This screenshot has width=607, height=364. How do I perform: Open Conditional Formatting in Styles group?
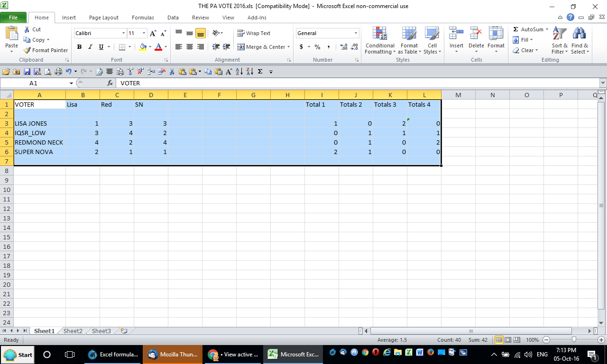380,41
